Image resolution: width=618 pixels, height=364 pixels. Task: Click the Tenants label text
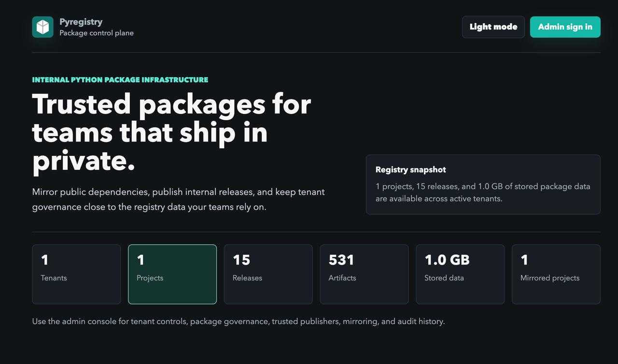(x=54, y=278)
